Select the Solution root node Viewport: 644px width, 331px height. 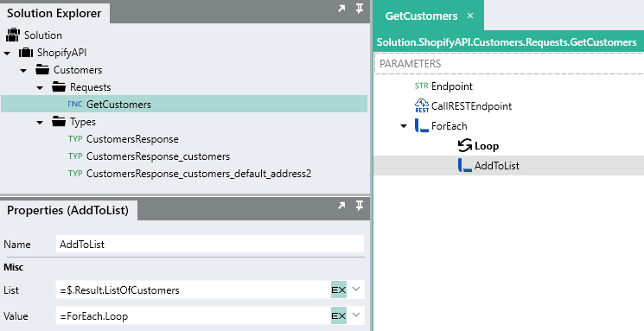coord(42,35)
